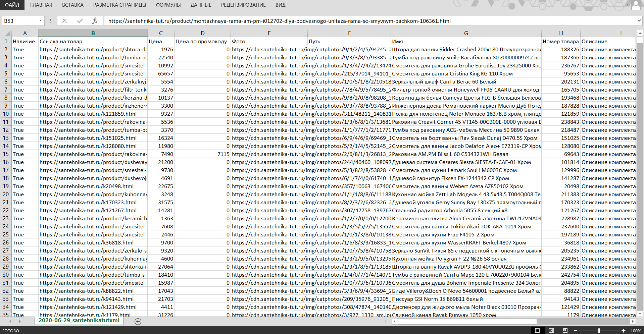Add a new sheet with plus icon

click(138, 321)
